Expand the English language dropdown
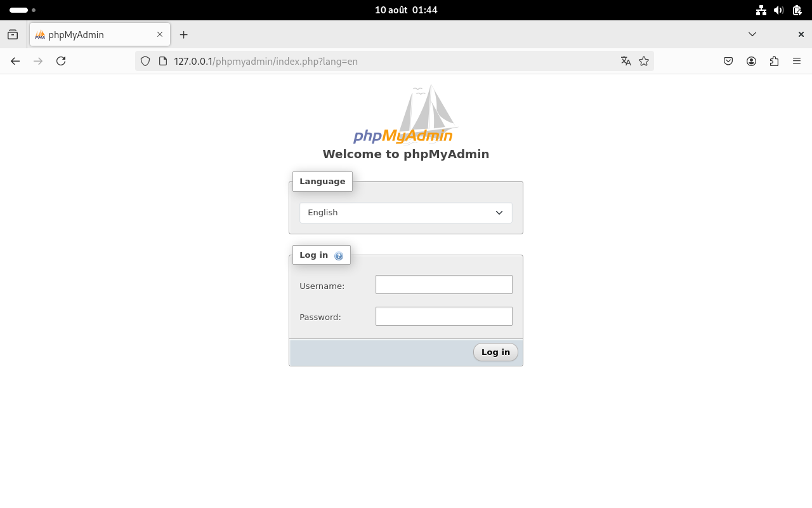The image size is (812, 508). click(406, 213)
